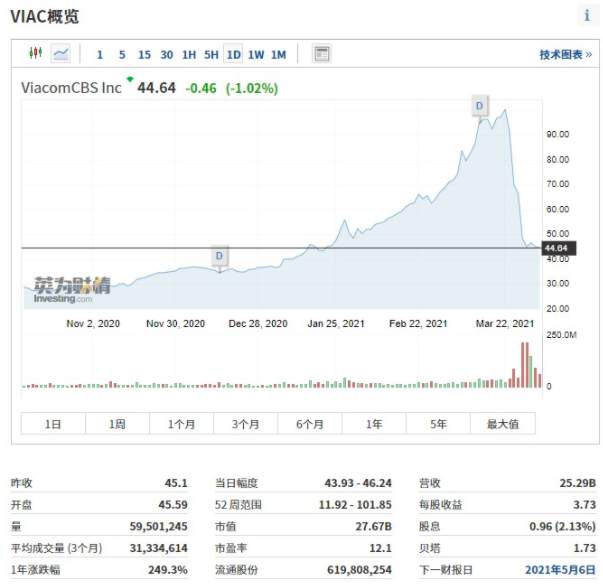
Task: Switch range to 1日
Action: 53,424
